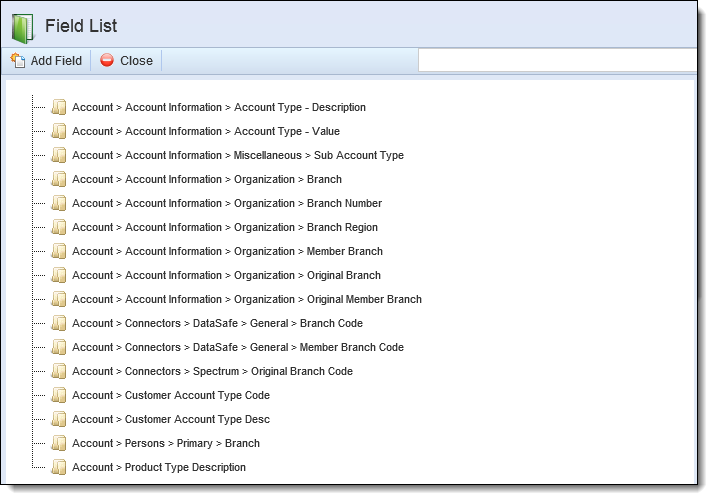The height and width of the screenshot is (500, 713).
Task: Select DataSafe General > Branch Code field
Action: (x=217, y=323)
